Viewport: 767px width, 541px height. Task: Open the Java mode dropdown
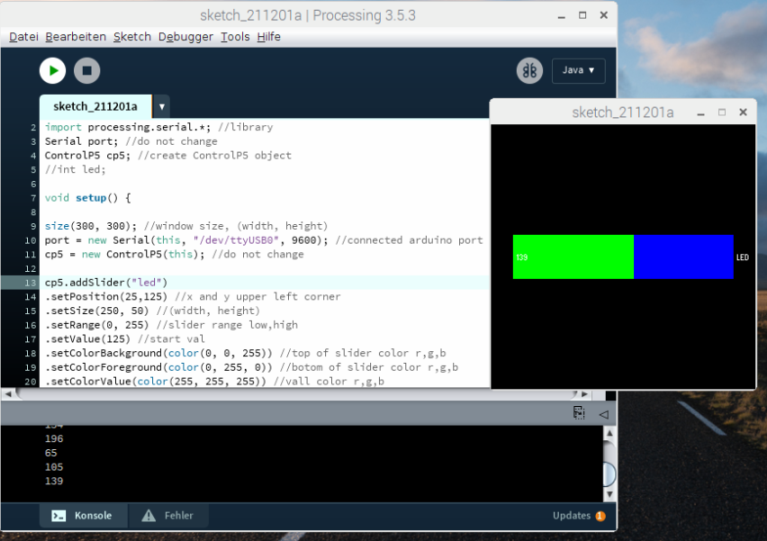[x=578, y=70]
